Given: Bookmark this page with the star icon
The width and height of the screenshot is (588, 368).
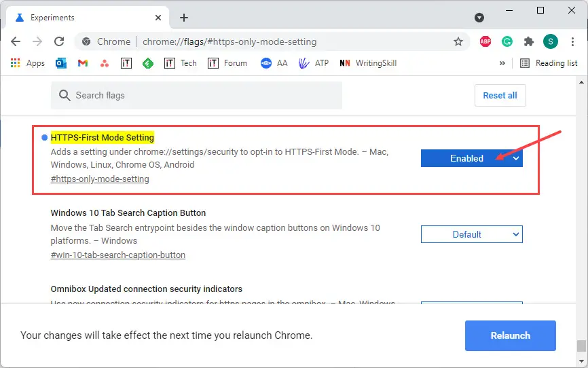Looking at the screenshot, I should point(458,41).
